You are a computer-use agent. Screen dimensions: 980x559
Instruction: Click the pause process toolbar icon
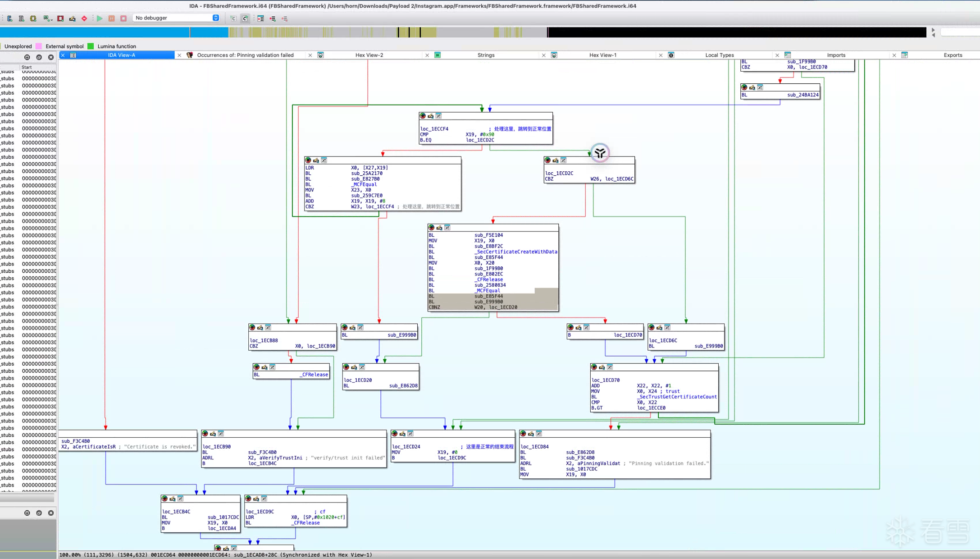coord(112,18)
